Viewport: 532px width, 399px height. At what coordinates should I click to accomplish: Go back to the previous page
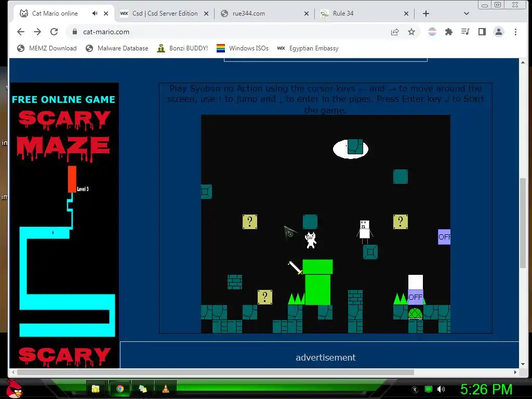pyautogui.click(x=21, y=32)
